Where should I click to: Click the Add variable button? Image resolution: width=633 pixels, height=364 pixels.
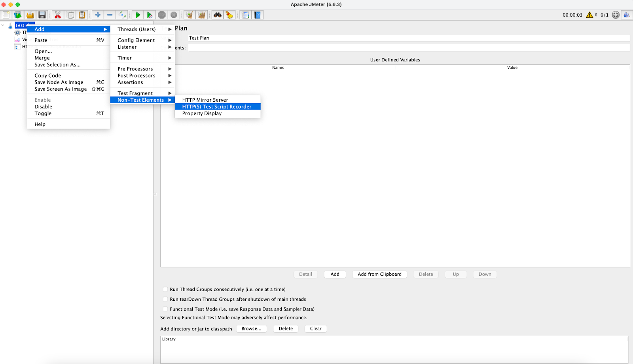[x=335, y=274]
